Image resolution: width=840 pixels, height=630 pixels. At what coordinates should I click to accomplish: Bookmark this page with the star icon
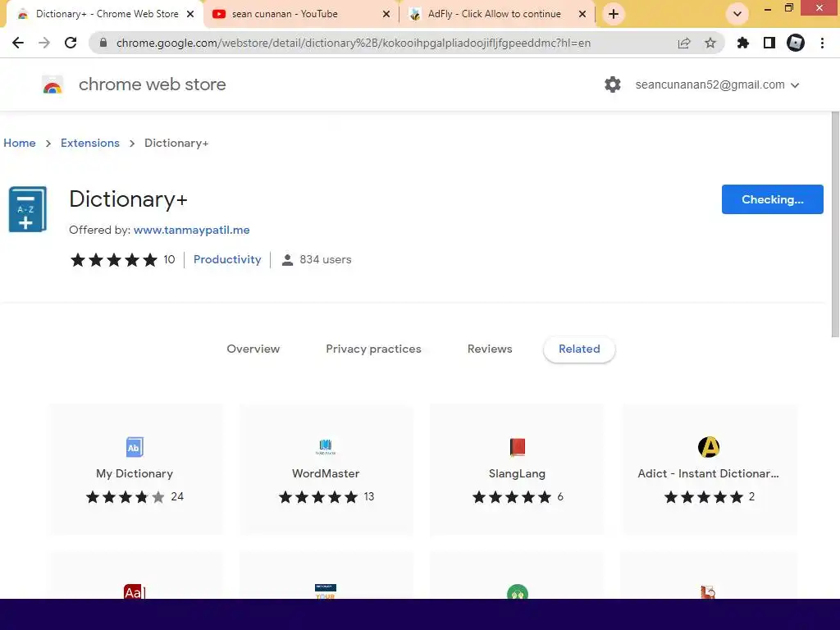710,43
